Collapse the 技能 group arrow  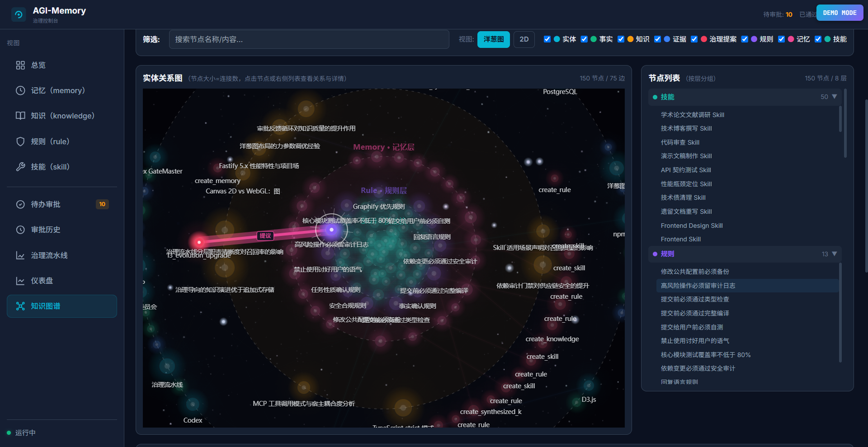coord(835,96)
